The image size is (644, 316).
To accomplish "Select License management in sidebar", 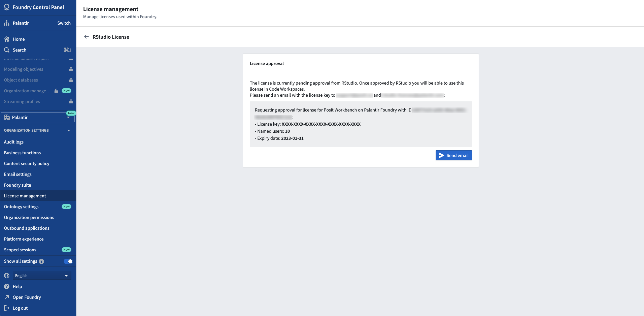I will click(x=38, y=196).
